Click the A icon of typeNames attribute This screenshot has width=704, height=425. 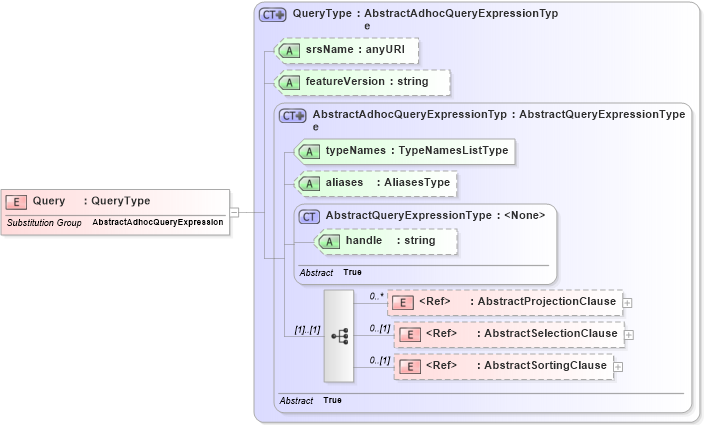tap(309, 152)
